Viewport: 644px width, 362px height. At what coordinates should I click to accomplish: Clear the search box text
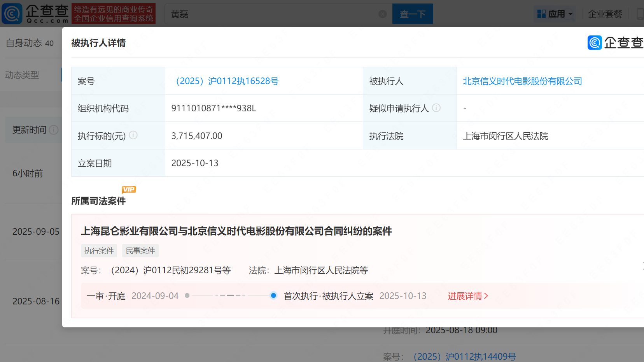coord(383,14)
